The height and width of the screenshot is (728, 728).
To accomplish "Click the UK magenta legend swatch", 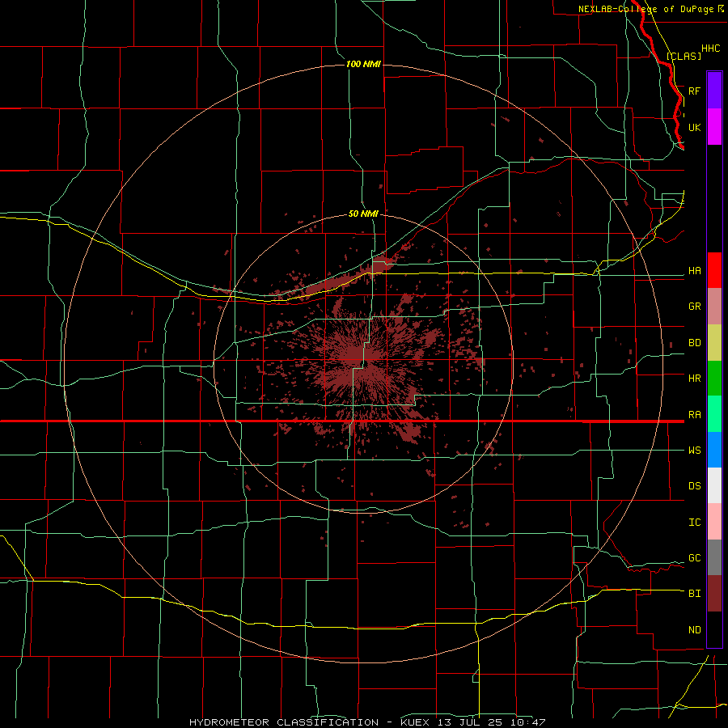I will pos(714,127).
